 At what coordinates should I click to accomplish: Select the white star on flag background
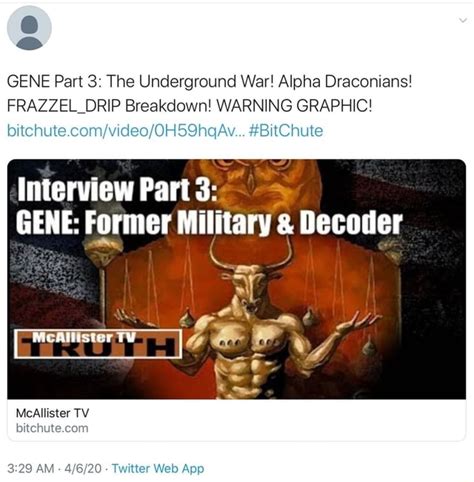click(46, 171)
